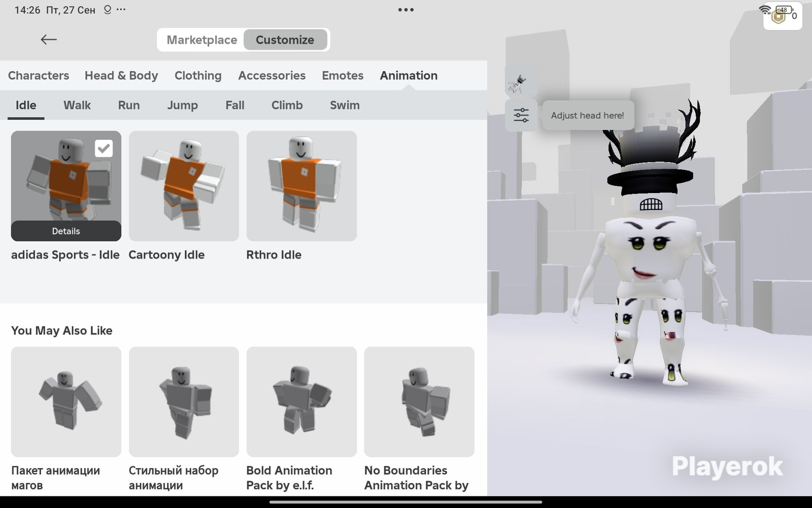Click the 'No Boundaries Animation Pack by' title
The height and width of the screenshot is (508, 812).
point(417,478)
